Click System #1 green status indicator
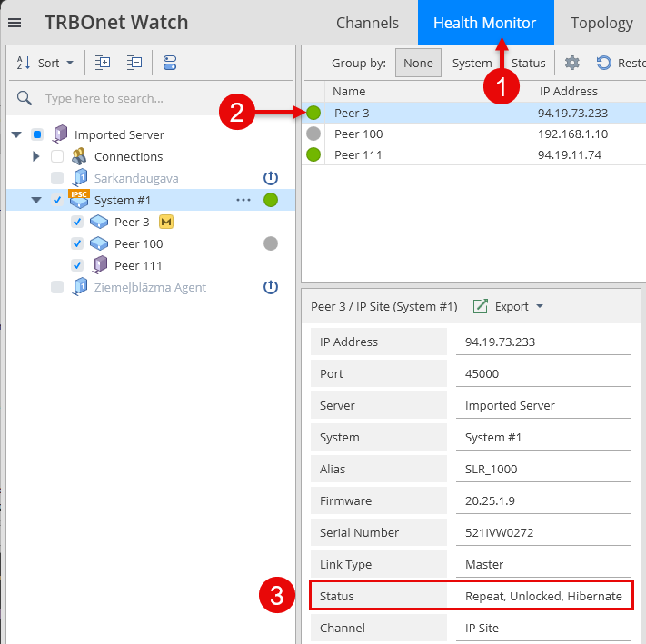Image resolution: width=646 pixels, height=644 pixels. tap(271, 200)
